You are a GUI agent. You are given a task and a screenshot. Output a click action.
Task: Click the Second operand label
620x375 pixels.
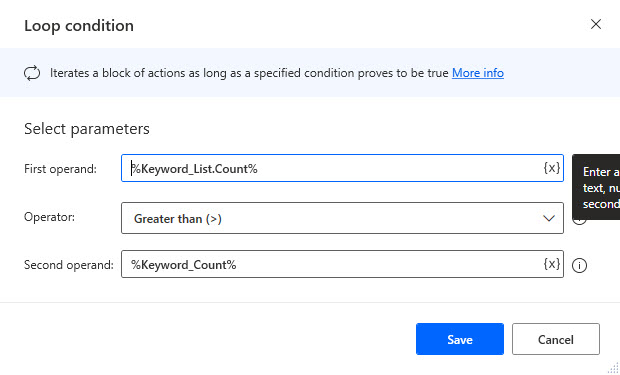[x=68, y=265]
